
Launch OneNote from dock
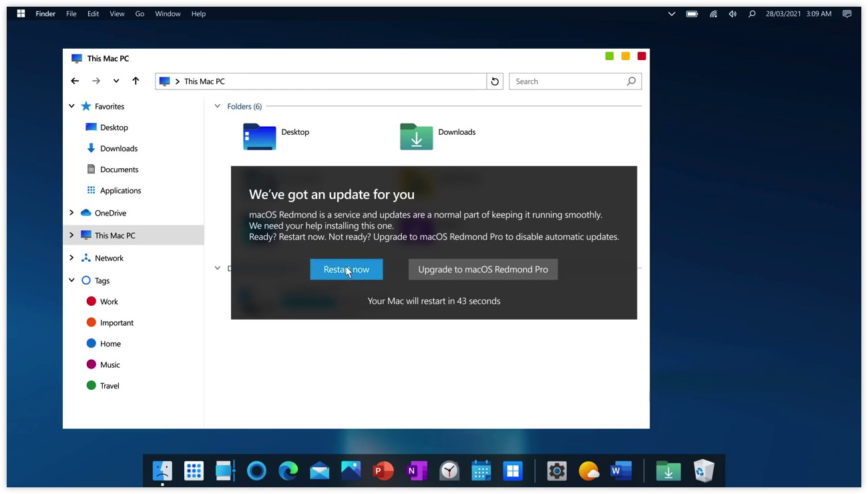click(x=417, y=471)
